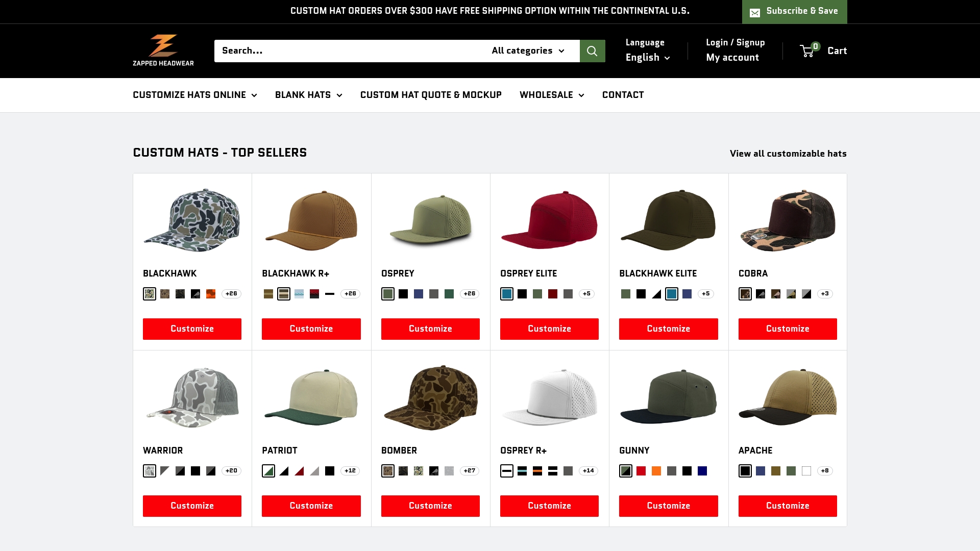Expand the Blank Hats menu
980x551 pixels.
pyautogui.click(x=309, y=95)
